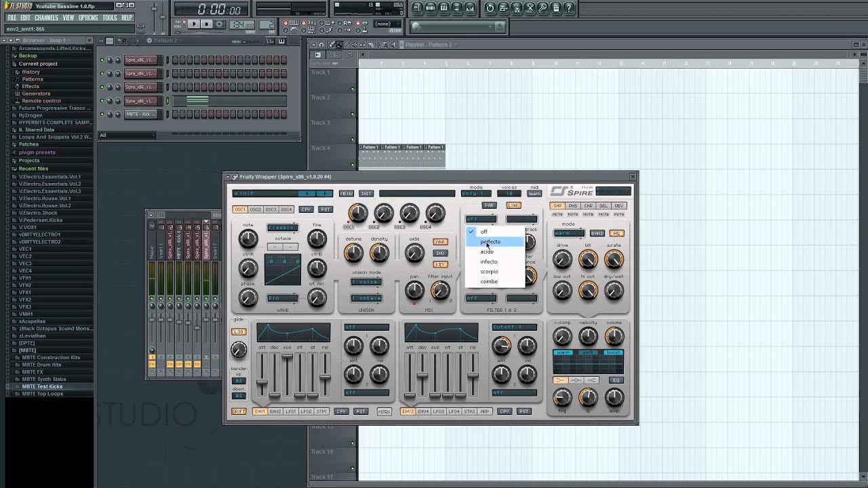This screenshot has height=488, width=868.
Task: Toggle the KEY mix button
Action: click(x=440, y=264)
